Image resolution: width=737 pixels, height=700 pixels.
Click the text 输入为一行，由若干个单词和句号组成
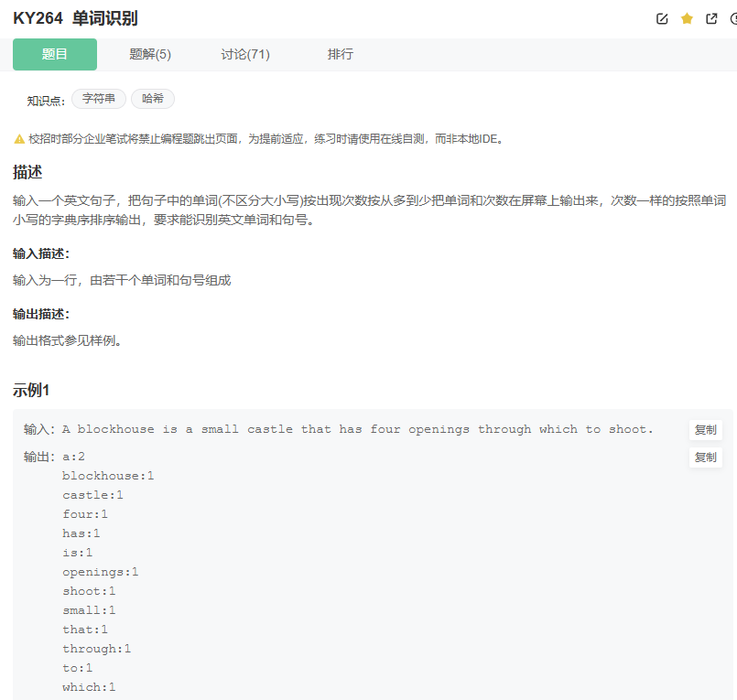point(122,281)
